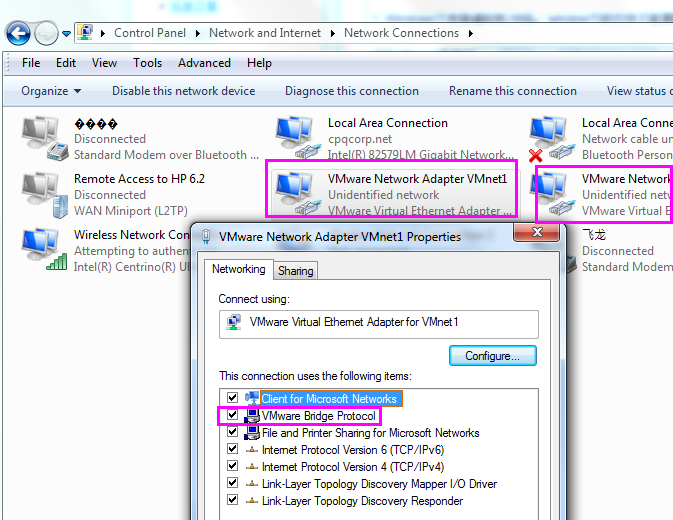673x520 pixels.
Task: Click VMware Bridge Protocol item icon
Action: tap(252, 416)
